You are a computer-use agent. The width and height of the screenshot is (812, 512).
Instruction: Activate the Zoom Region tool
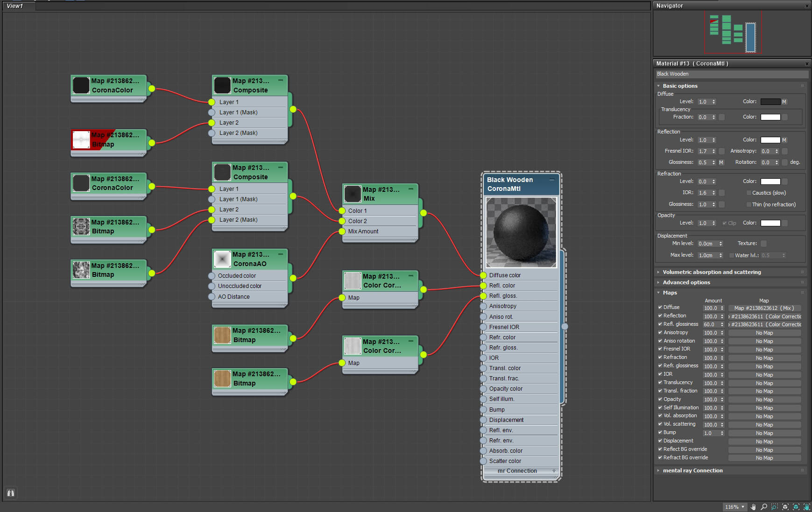775,507
